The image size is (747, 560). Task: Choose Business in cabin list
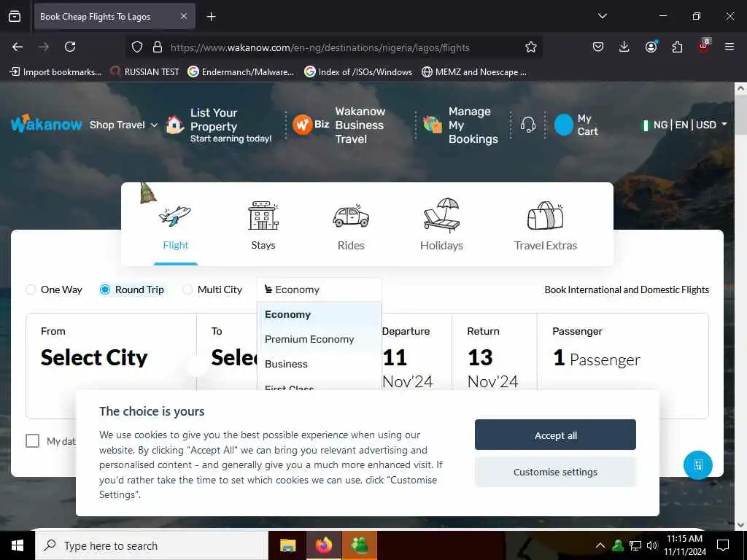[x=320, y=364]
